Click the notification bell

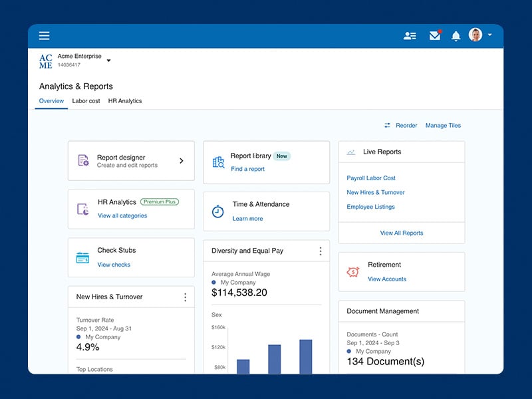click(x=456, y=36)
